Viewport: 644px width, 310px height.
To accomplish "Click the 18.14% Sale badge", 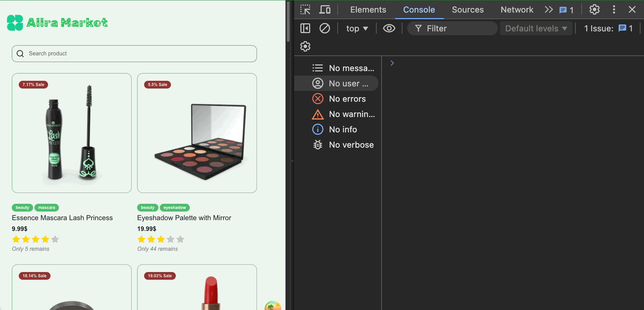I will (x=34, y=276).
